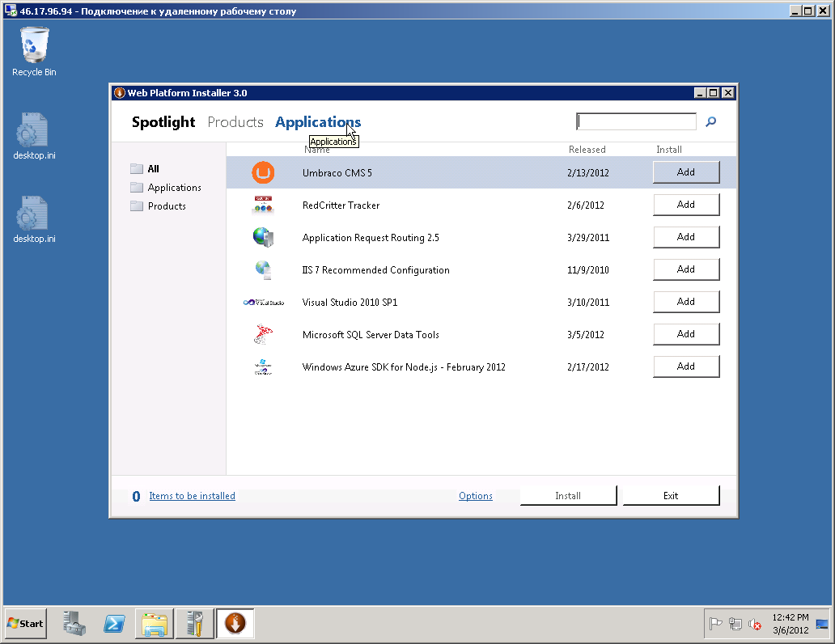Click the RedCritter Tracker icon
The height and width of the screenshot is (644, 835).
(x=263, y=205)
